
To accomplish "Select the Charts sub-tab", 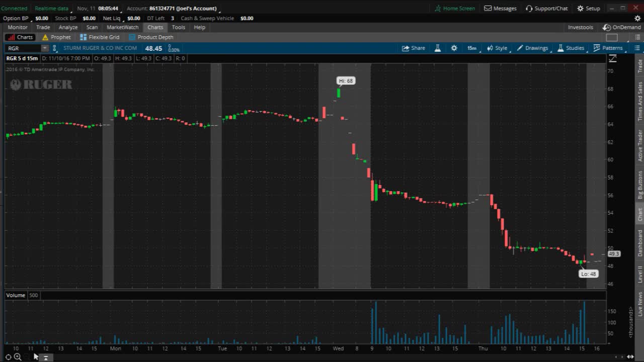I will click(x=20, y=37).
